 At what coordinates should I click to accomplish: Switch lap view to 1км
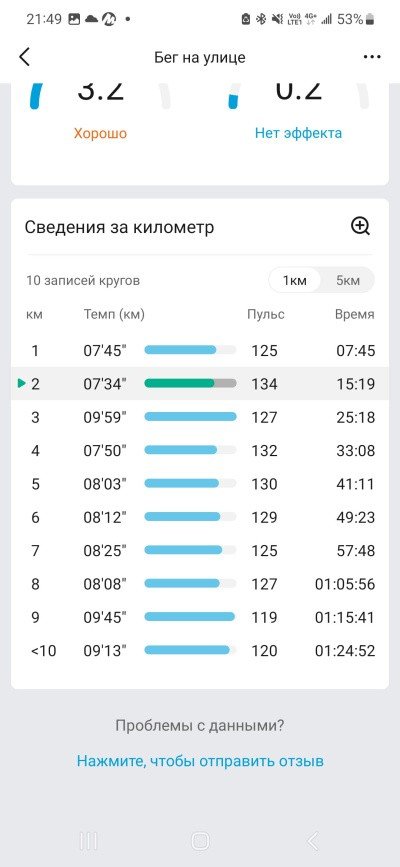[x=295, y=280]
